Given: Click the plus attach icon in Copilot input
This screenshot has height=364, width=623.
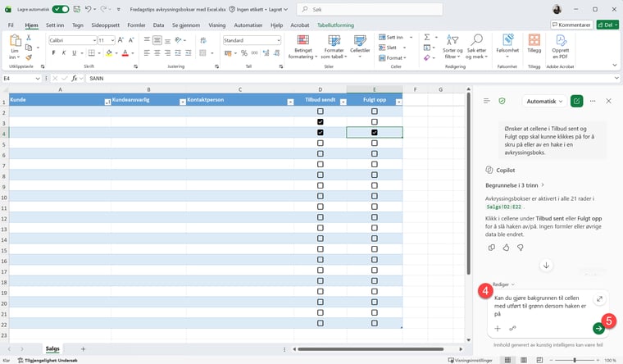Looking at the screenshot, I should click(x=498, y=328).
